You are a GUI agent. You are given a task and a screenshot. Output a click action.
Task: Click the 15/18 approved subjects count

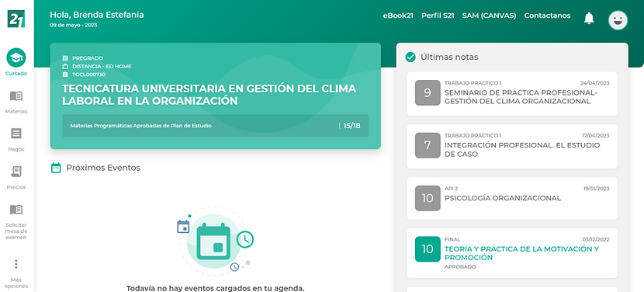coord(351,126)
